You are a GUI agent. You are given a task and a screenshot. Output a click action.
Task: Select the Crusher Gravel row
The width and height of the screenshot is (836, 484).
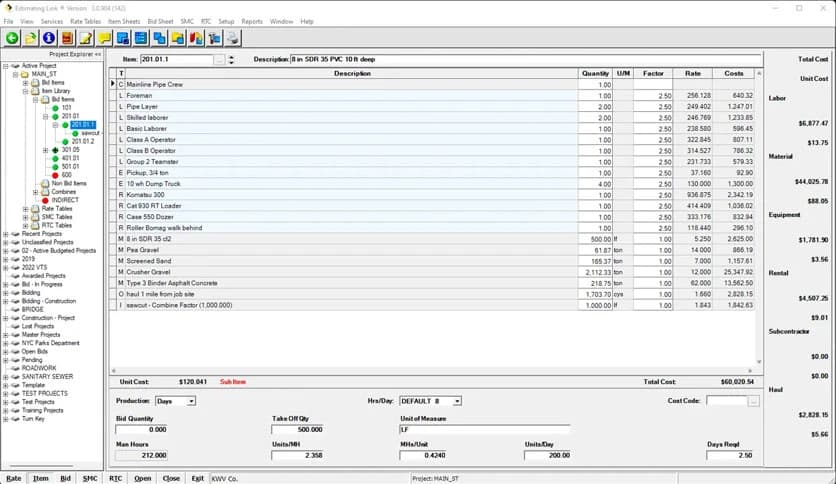click(432, 272)
